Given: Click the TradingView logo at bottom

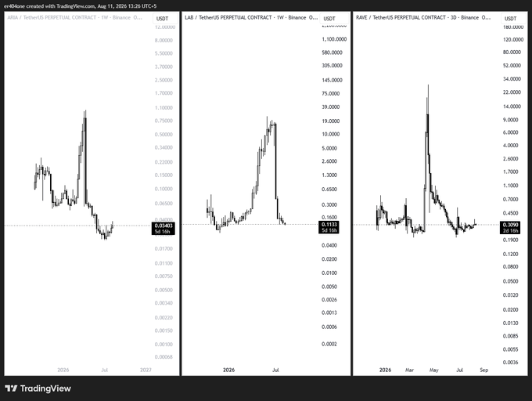Looking at the screenshot, I should click(x=38, y=388).
